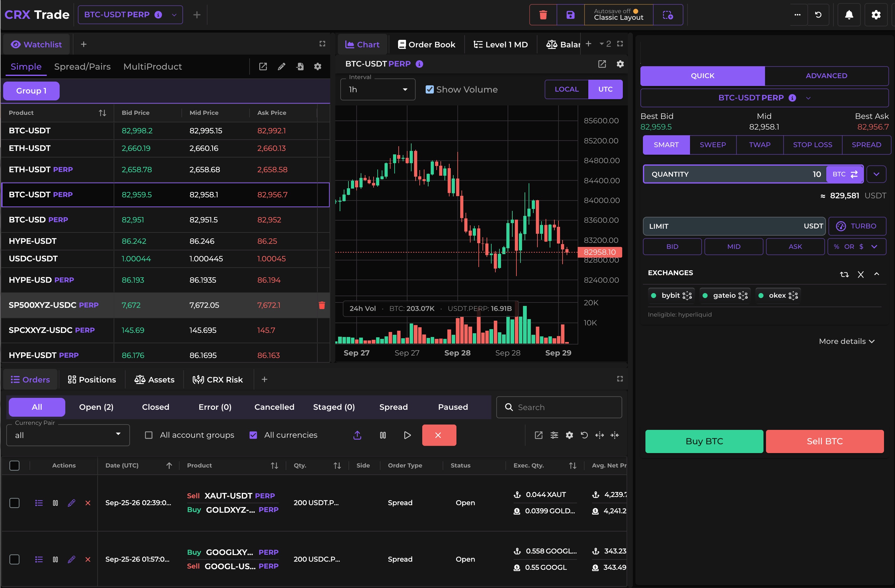Screen dimensions: 895x588
Task: Open the Currency Pair dropdown
Action: coord(68,435)
